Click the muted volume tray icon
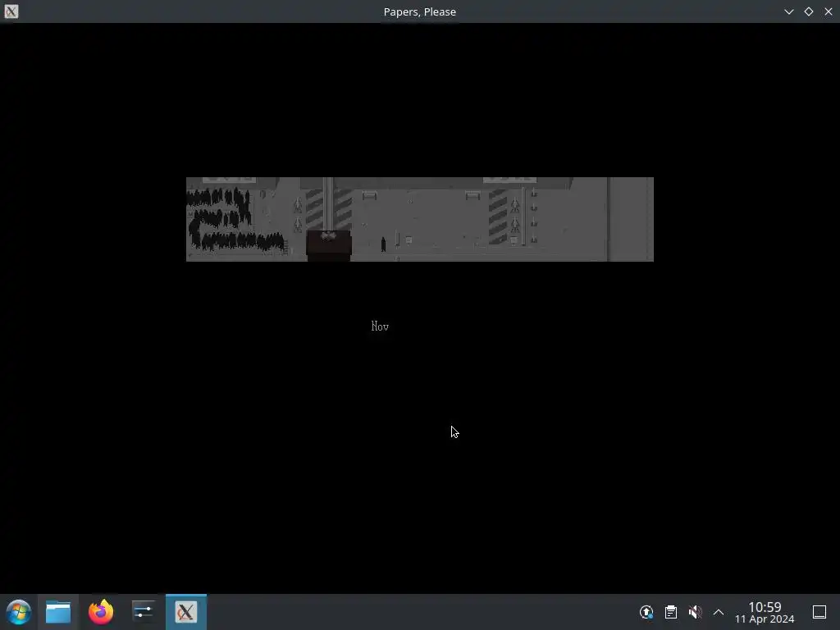This screenshot has width=840, height=630. [695, 612]
